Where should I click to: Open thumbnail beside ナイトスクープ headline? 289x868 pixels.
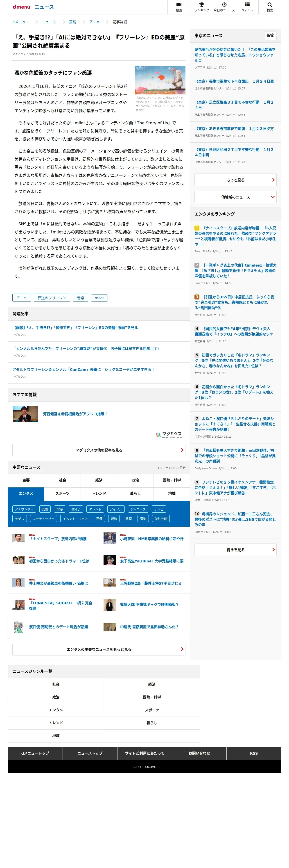[x=18, y=538]
